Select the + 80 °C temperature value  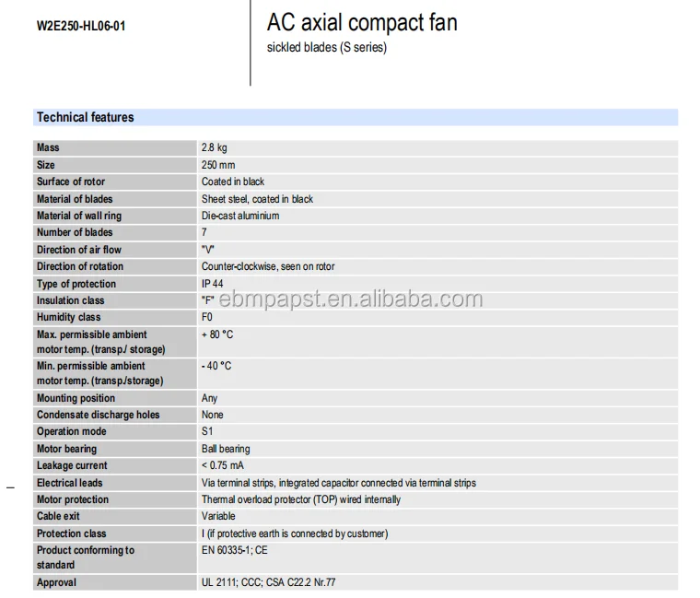point(217,334)
